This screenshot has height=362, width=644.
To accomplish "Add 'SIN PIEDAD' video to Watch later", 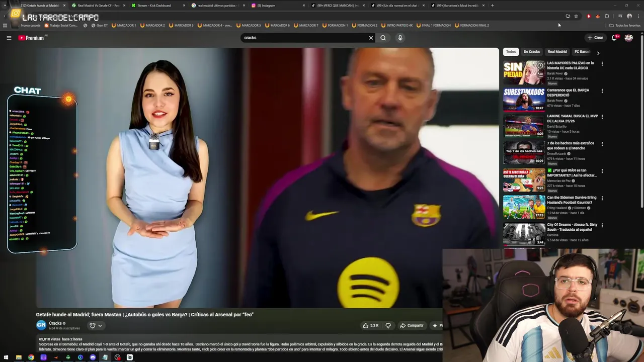I will [540, 66].
